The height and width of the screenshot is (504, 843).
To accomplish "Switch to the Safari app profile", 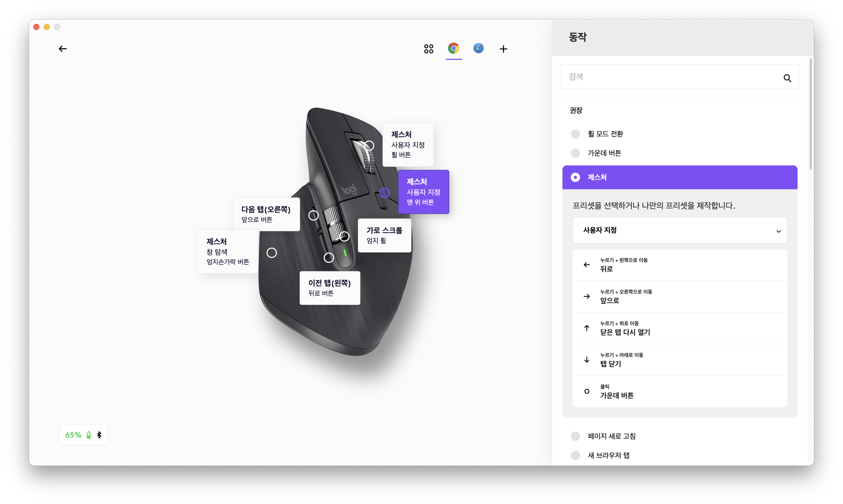I will coord(478,48).
